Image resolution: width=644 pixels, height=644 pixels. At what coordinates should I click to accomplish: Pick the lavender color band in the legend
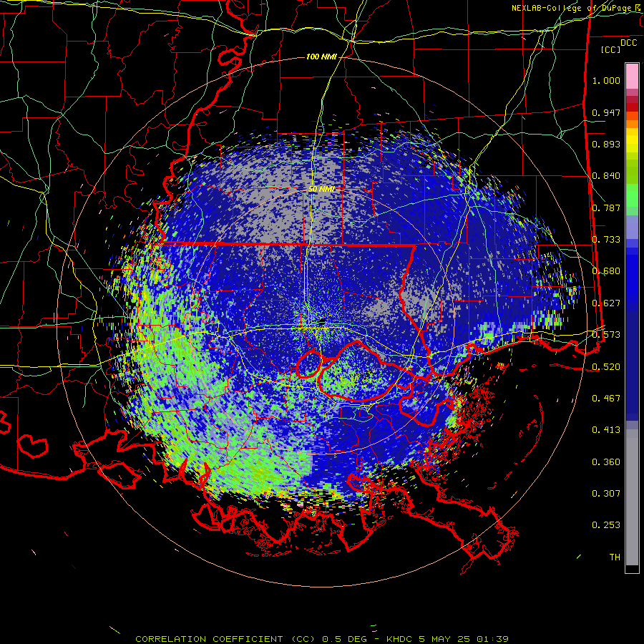pos(632,228)
